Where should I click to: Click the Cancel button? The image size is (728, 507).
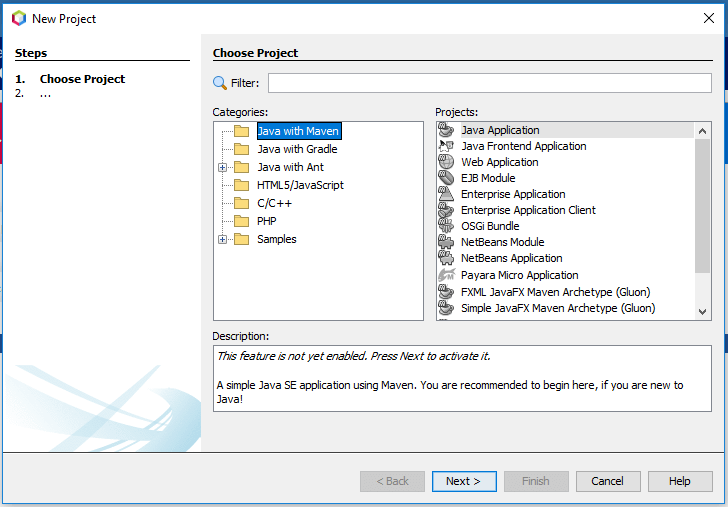pos(608,481)
